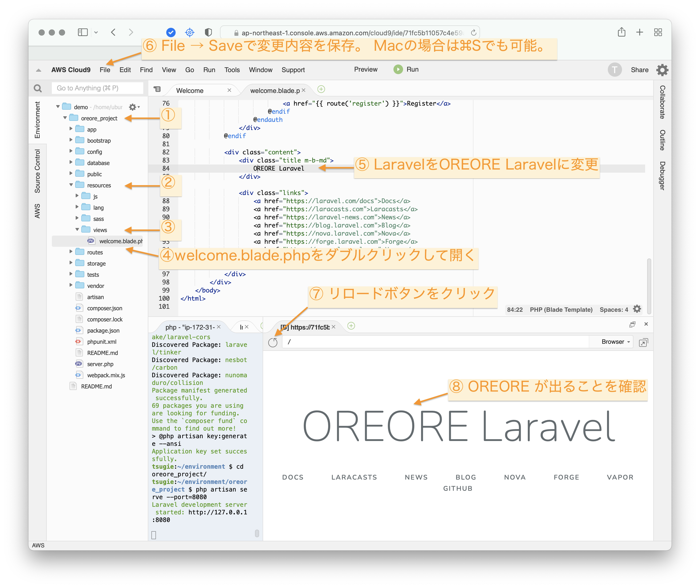Screen dimensions: 700x588
Task: Click the LARACASTS link in preview
Action: [354, 477]
